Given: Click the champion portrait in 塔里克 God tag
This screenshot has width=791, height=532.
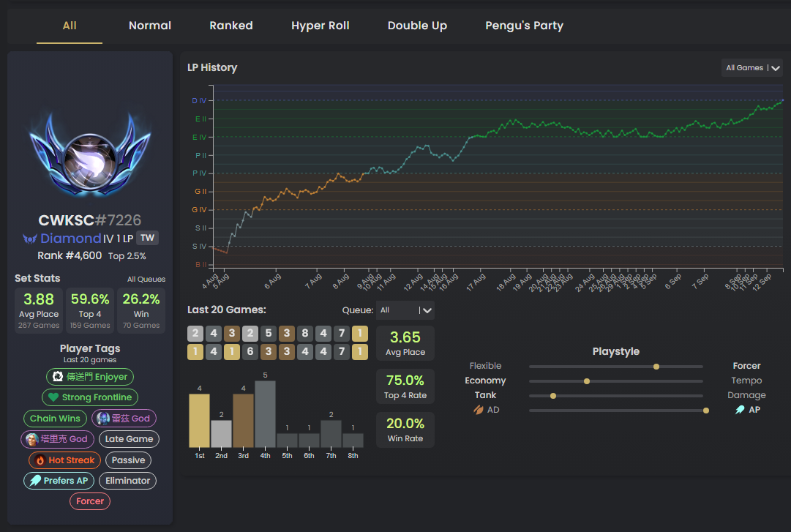Looking at the screenshot, I should (32, 439).
